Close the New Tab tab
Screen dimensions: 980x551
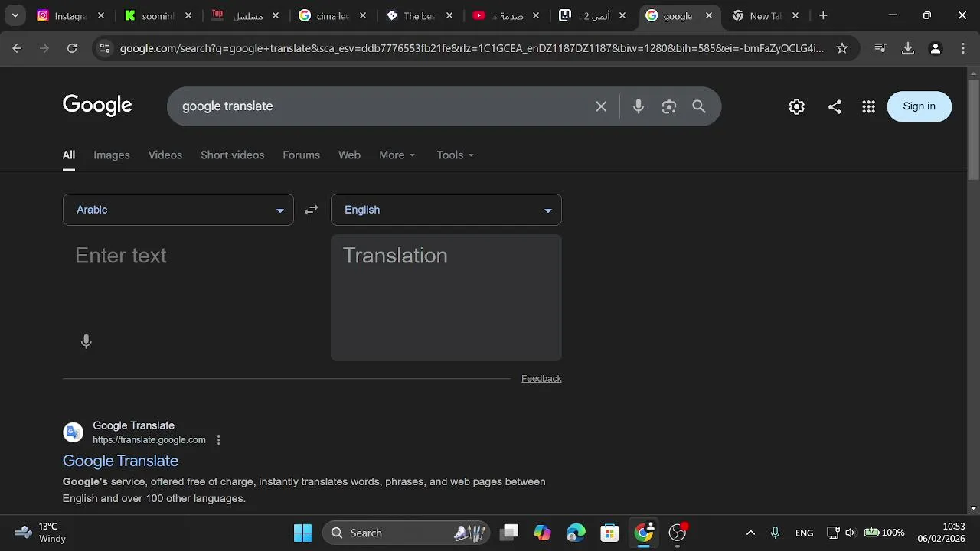795,15
